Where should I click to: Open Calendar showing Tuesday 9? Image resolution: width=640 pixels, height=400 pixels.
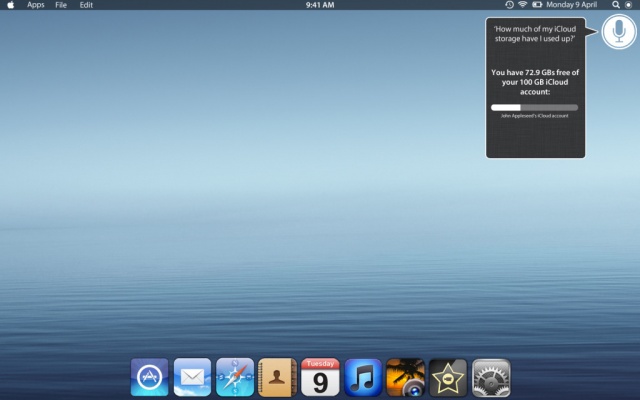[x=320, y=377]
